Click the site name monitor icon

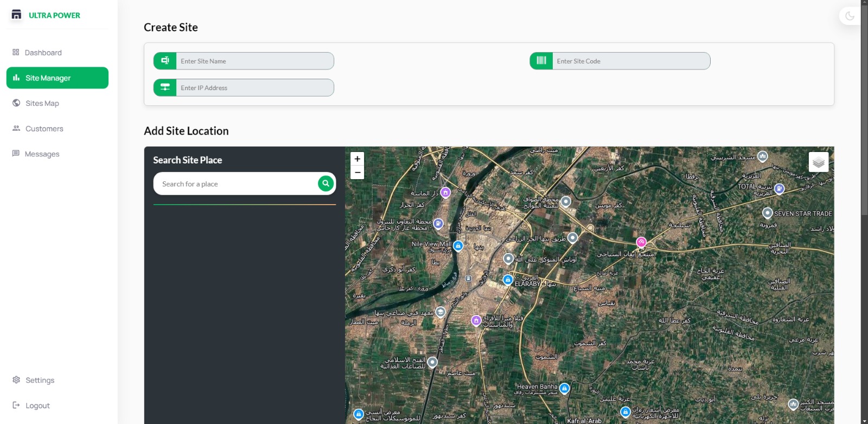point(165,61)
